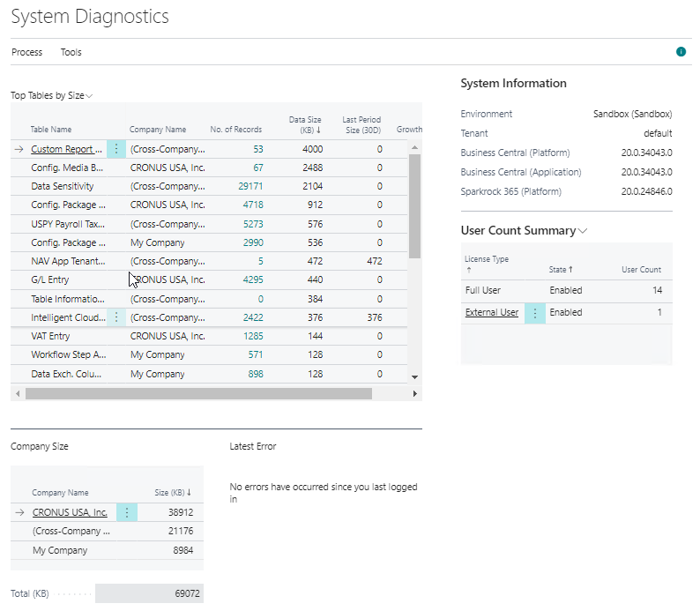Open row options for Intelligent Cloud table
The width and height of the screenshot is (700, 611).
coord(116,317)
